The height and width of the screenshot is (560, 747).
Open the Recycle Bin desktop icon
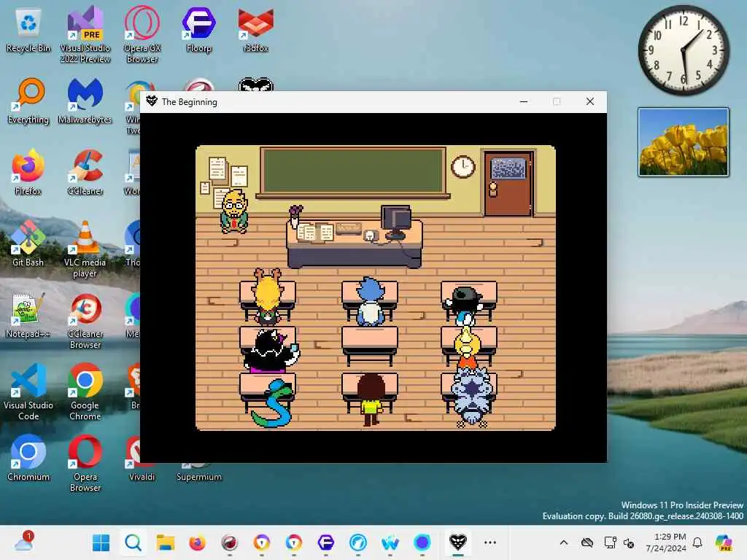coord(28,31)
